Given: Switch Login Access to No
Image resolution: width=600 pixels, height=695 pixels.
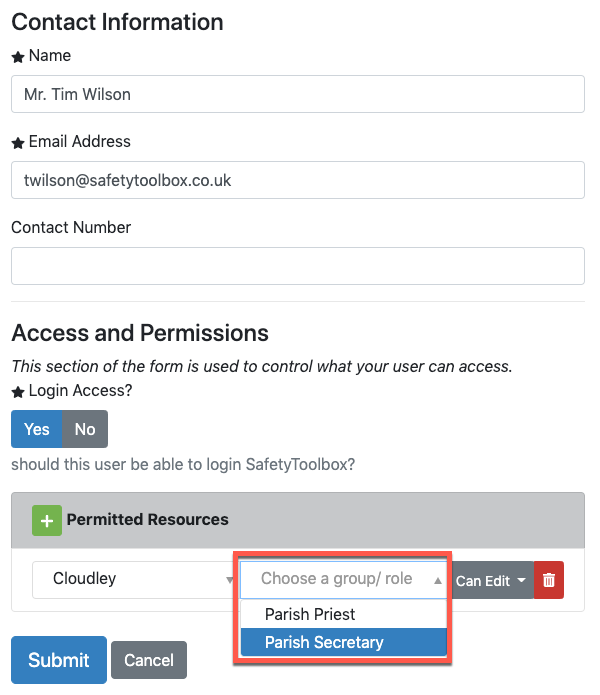Looking at the screenshot, I should [85, 429].
